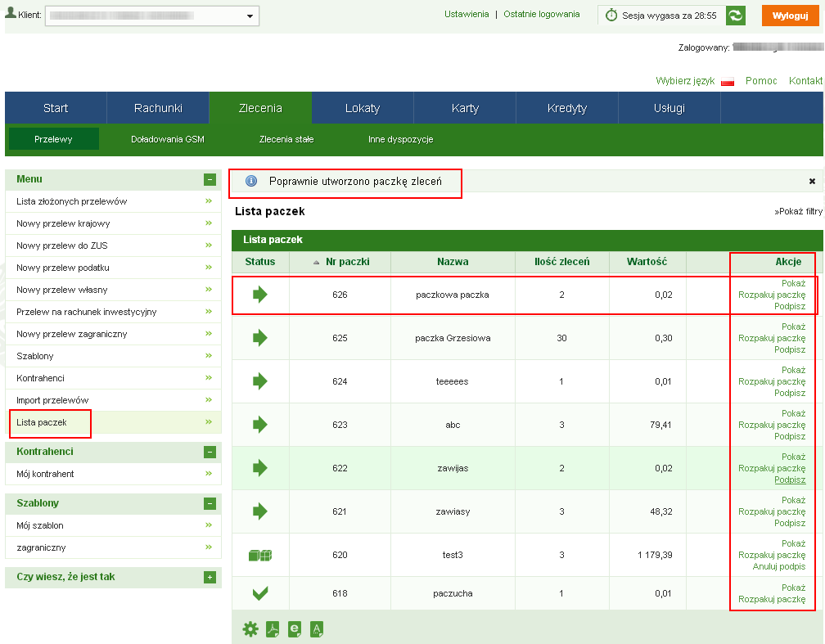
Task: Select Zlecenia stałe submenu
Action: (286, 139)
